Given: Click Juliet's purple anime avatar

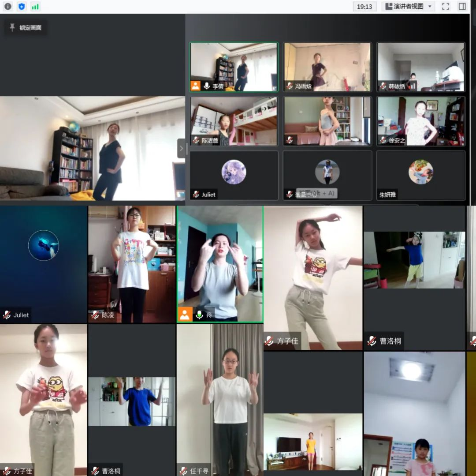Looking at the screenshot, I should 234,172.
